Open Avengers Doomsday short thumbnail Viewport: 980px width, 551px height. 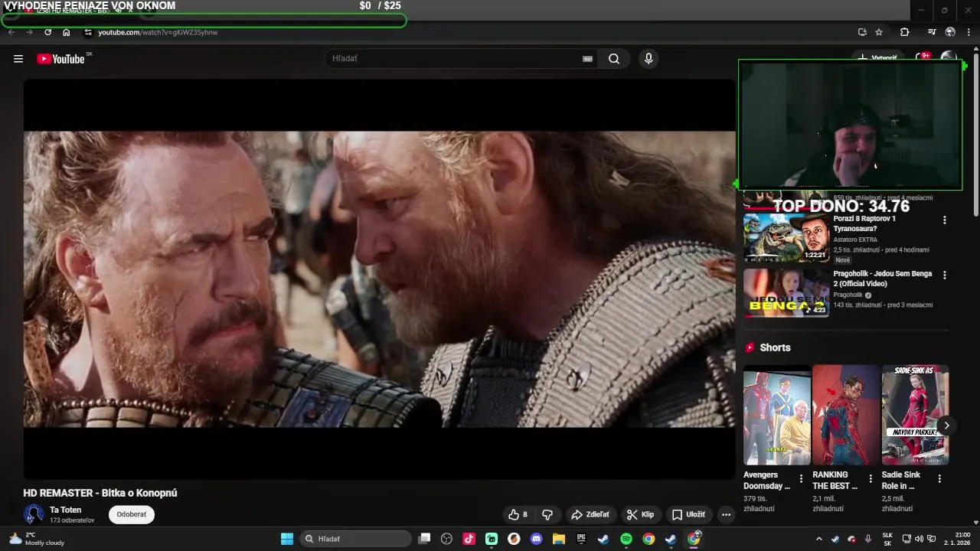click(777, 415)
